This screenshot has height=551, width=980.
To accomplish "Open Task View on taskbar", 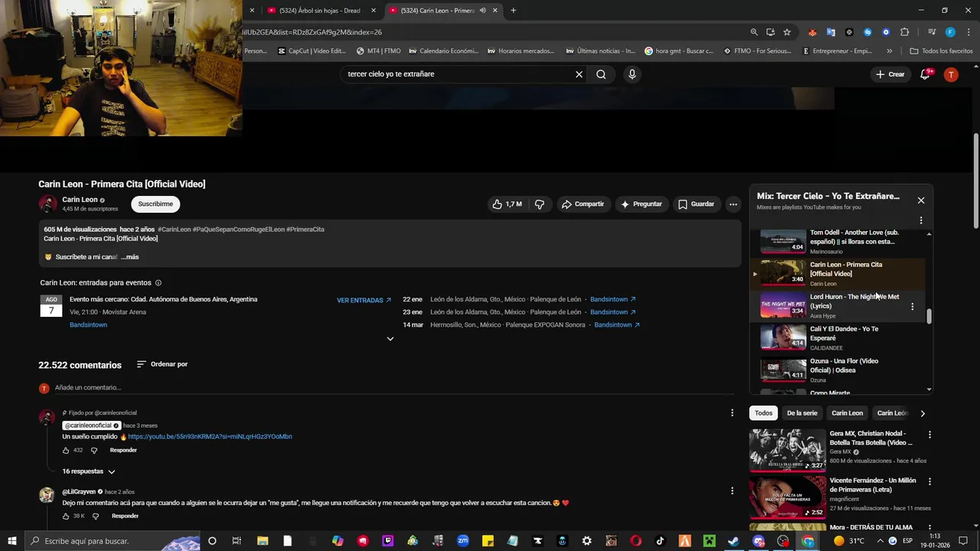I will pyautogui.click(x=237, y=541).
